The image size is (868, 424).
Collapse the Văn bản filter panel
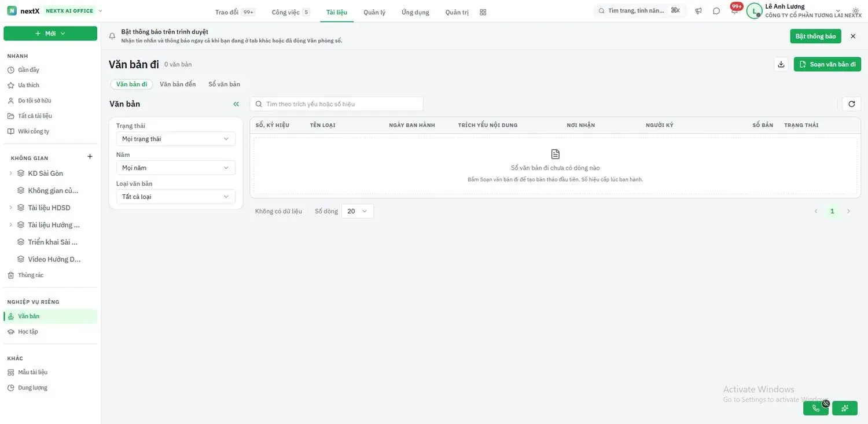click(x=236, y=104)
